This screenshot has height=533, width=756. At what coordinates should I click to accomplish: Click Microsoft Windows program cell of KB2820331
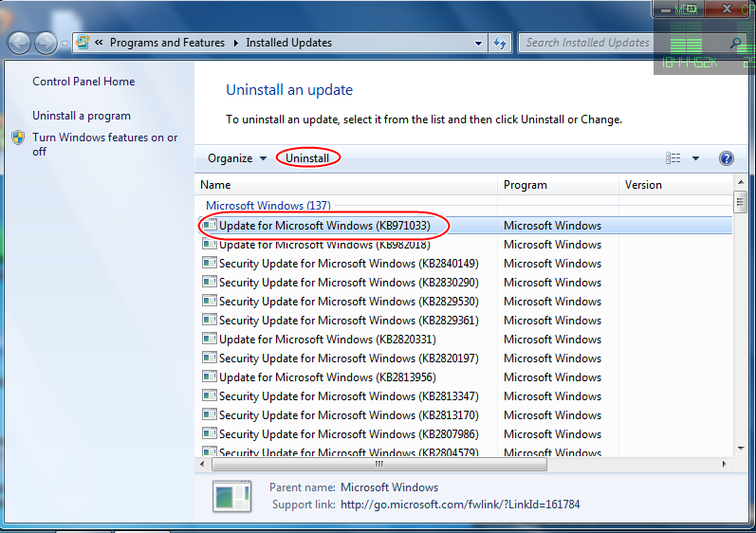553,340
